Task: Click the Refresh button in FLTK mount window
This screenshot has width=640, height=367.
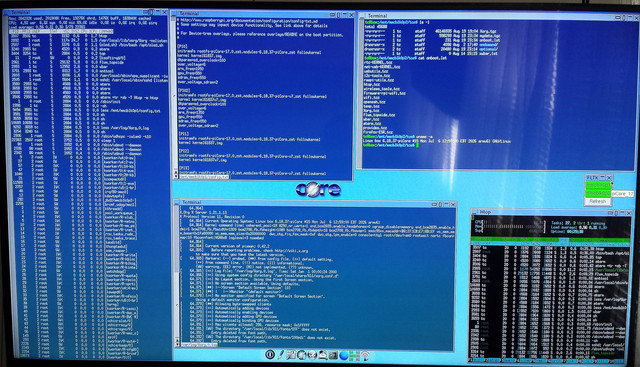Action: [598, 201]
